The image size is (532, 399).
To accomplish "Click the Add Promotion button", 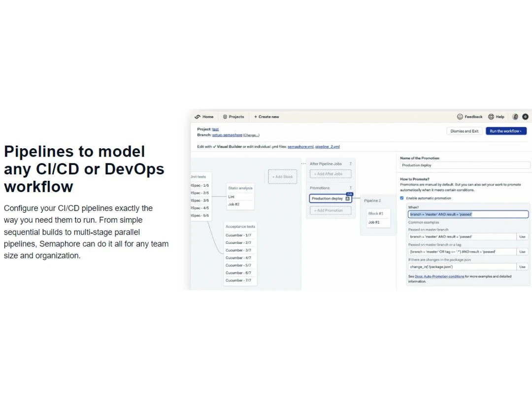I will (x=331, y=211).
